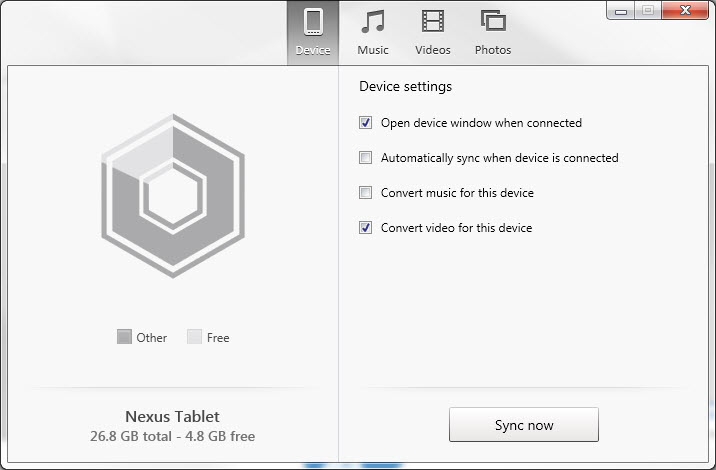Minimize the device window
716x470 pixels.
click(x=621, y=9)
